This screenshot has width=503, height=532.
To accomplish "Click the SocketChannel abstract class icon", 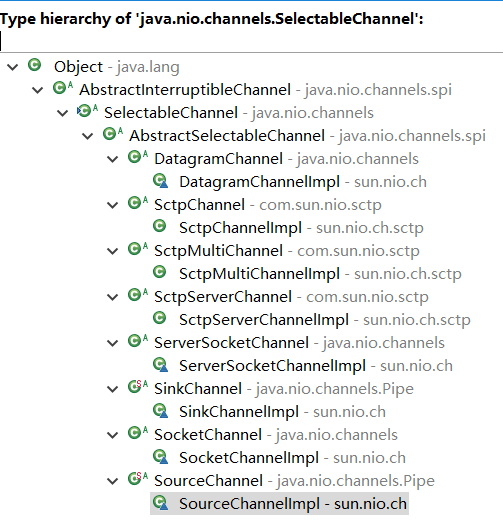I will [x=138, y=433].
